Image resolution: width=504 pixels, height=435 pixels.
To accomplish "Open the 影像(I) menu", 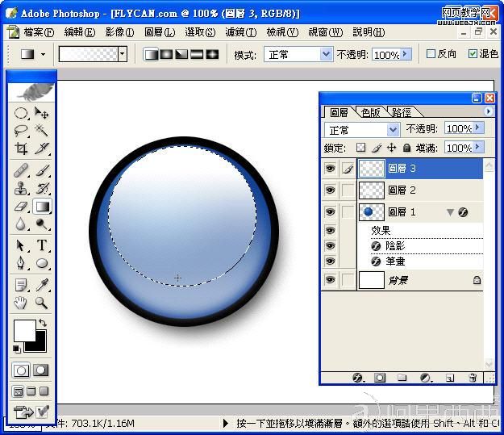I will point(119,32).
